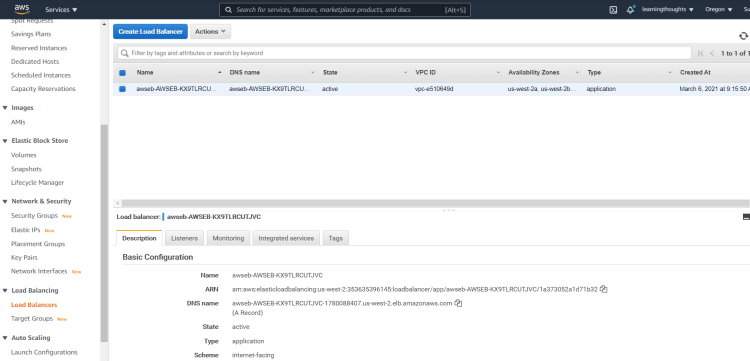
Task: Open Savings Plans in sidebar
Action: pyautogui.click(x=31, y=34)
